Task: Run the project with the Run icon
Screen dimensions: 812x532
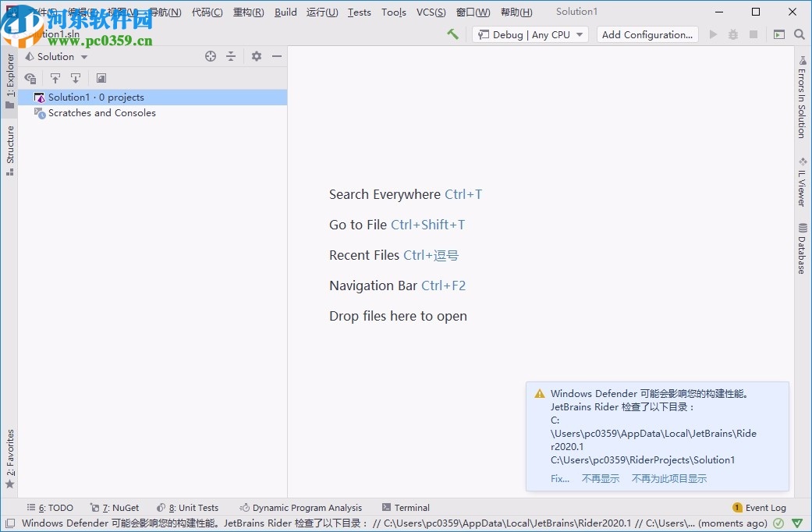Action: click(712, 34)
